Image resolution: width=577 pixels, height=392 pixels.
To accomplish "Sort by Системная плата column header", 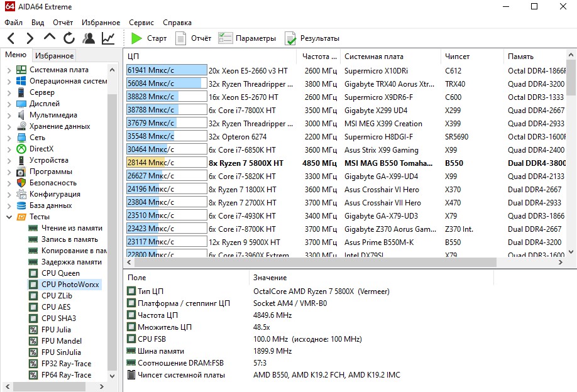I will pyautogui.click(x=390, y=57).
